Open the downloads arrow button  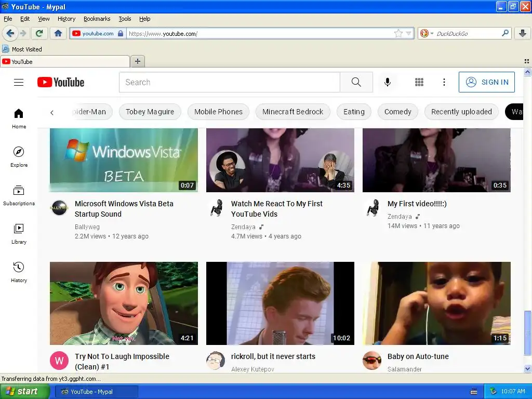coord(523,33)
